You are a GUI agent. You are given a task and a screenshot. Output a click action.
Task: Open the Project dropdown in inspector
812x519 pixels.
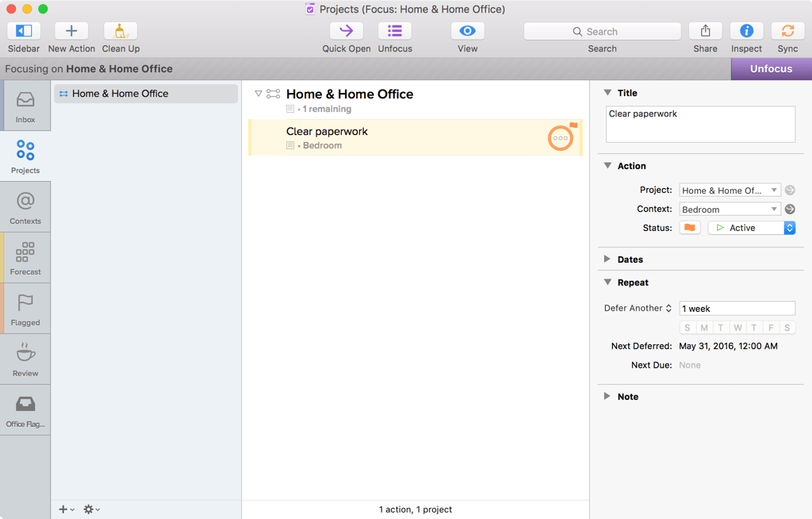(x=730, y=190)
